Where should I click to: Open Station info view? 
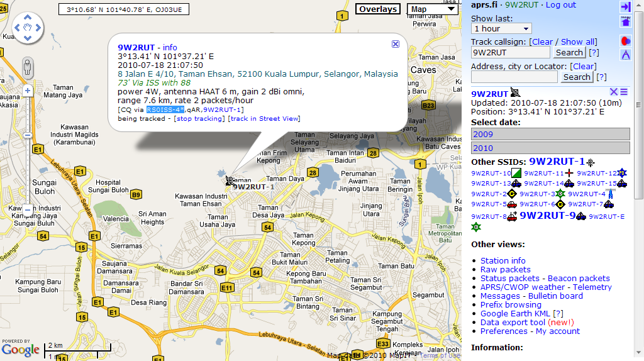click(x=502, y=261)
